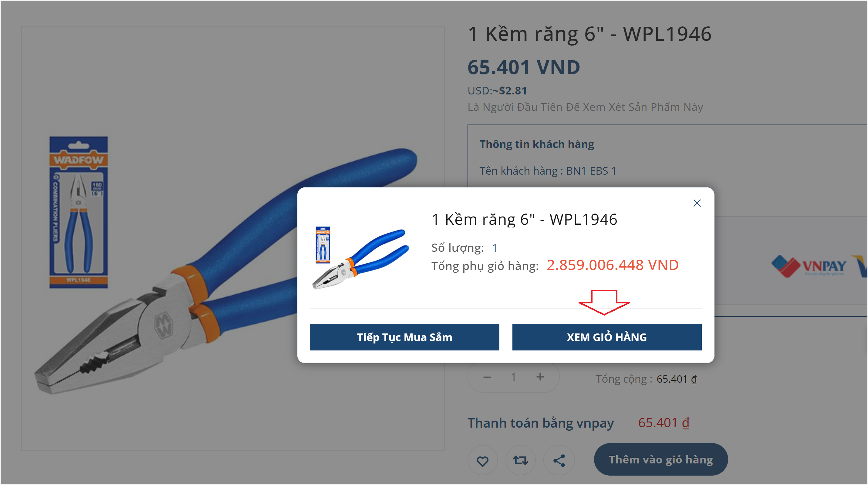868x485 pixels.
Task: Click the Thông tin khách hàng heading
Action: tap(536, 144)
